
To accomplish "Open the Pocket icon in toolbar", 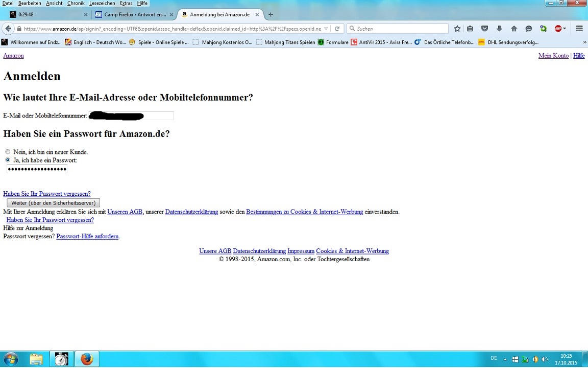I will pyautogui.click(x=484, y=29).
